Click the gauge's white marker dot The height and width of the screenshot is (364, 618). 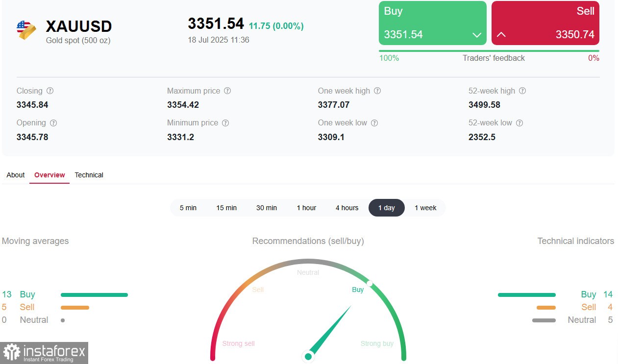tap(370, 283)
